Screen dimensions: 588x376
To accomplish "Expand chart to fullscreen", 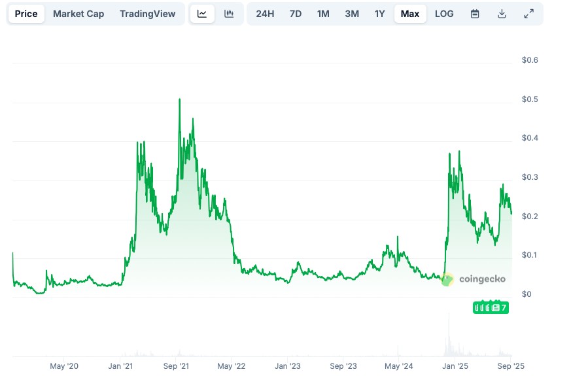I will pyautogui.click(x=528, y=14).
